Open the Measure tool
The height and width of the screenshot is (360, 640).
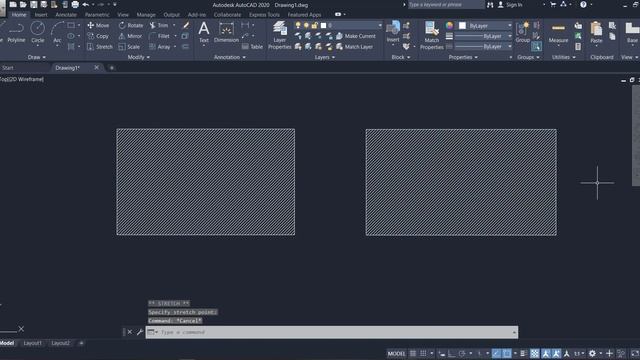click(558, 33)
